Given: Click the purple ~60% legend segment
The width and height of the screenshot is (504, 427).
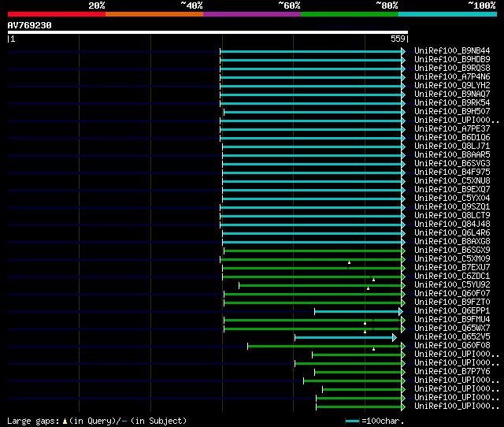Looking at the screenshot, I should 252,14.
